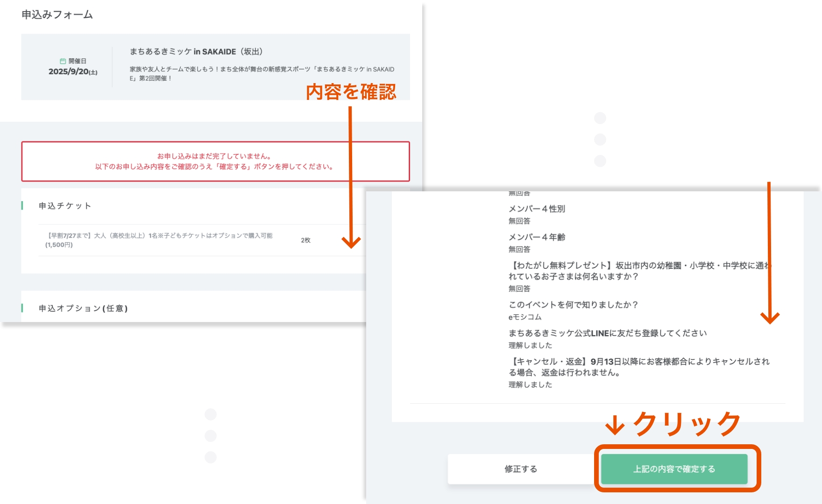Click the event description starting with 家族や友人とチームで
This screenshot has width=822, height=504.
pyautogui.click(x=262, y=74)
